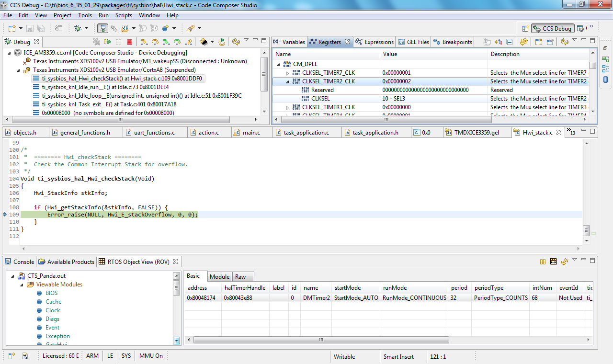The image size is (613, 364).
Task: Select the Raw tab in ROV
Action: [x=240, y=277]
